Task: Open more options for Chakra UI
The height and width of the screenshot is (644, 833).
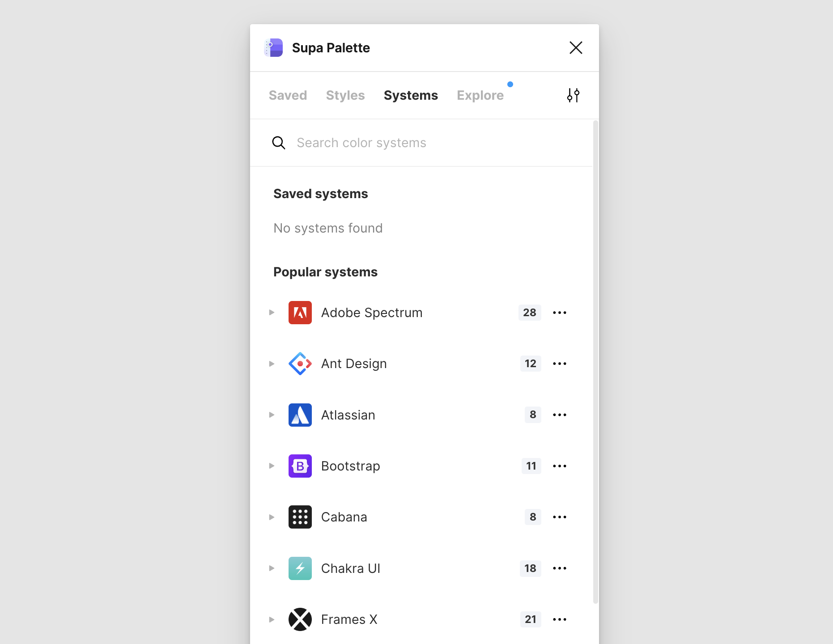Action: [x=560, y=568]
